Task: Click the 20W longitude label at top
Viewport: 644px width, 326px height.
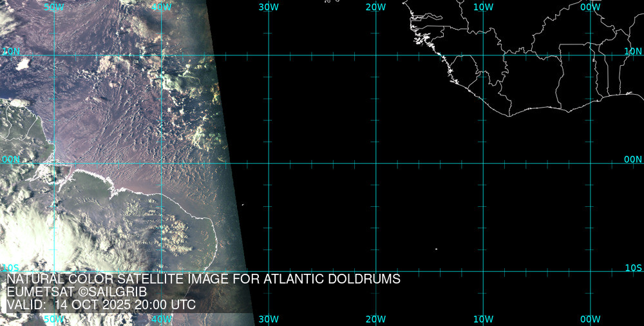Action: tap(375, 7)
